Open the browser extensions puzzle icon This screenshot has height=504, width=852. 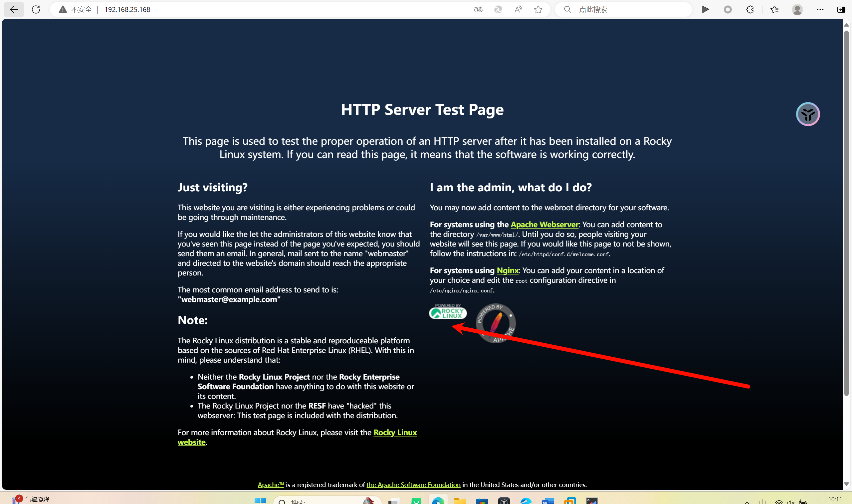pos(750,10)
